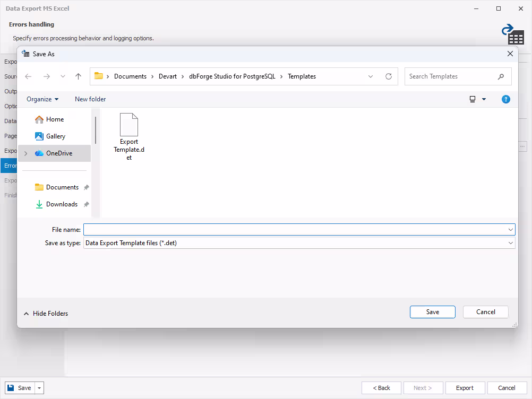
Task: Click the Back button in the wizard
Action: click(x=381, y=388)
